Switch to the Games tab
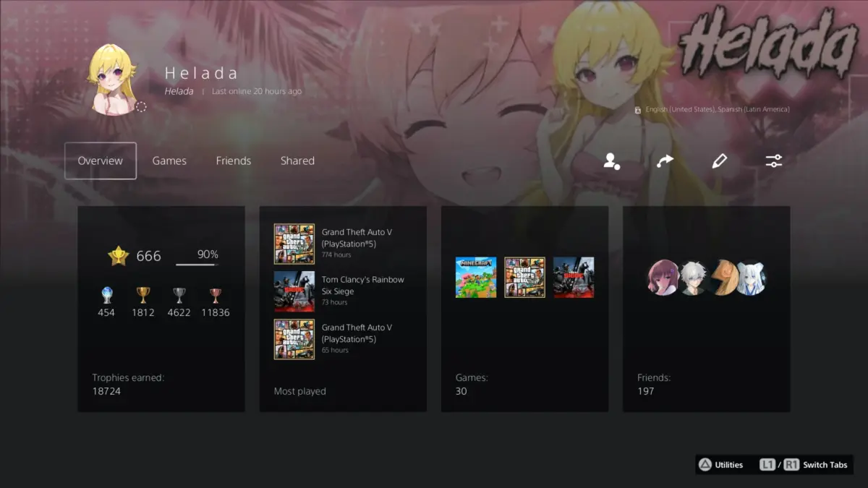 pos(169,160)
